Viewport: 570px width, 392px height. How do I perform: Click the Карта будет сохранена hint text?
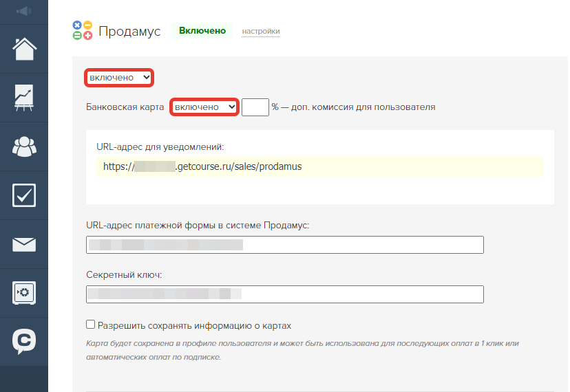pos(302,350)
